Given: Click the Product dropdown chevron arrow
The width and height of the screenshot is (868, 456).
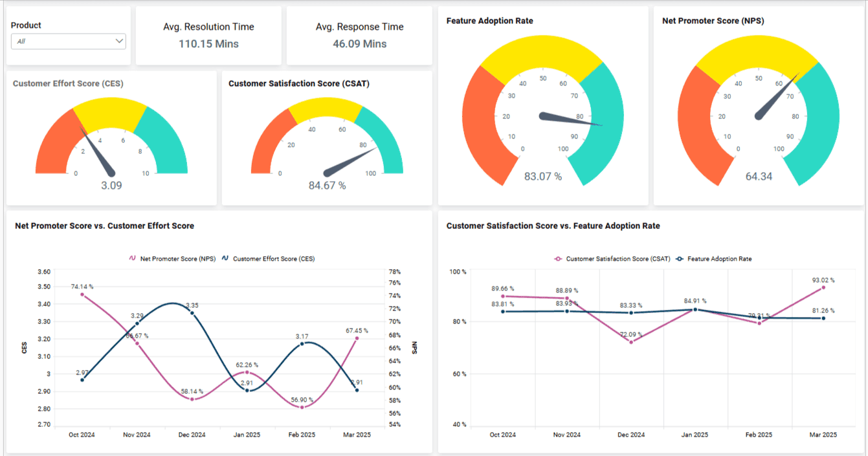Looking at the screenshot, I should [x=119, y=41].
